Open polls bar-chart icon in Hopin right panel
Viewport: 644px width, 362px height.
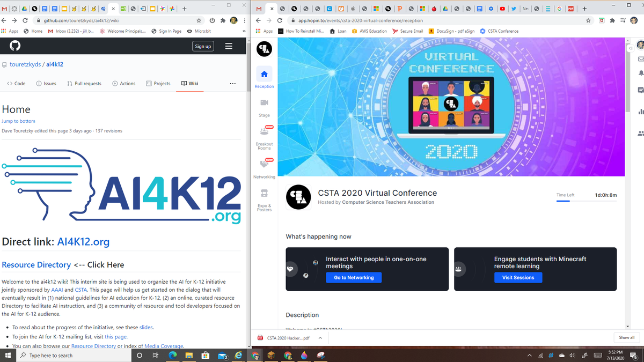[x=640, y=112]
